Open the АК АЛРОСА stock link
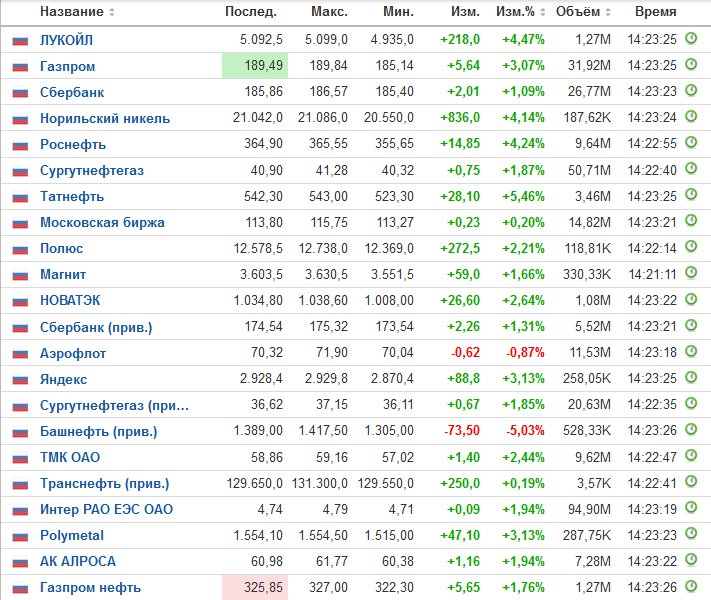This screenshot has width=711, height=600. pos(78,561)
